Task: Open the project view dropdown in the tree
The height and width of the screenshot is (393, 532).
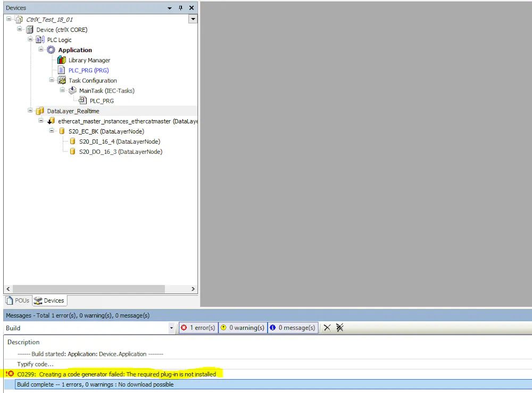Action: coord(193,19)
